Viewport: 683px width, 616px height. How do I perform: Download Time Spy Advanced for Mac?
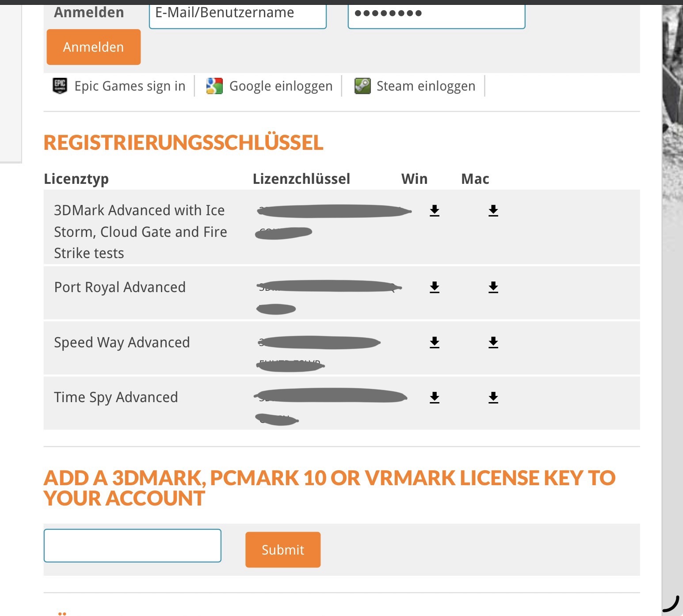click(x=493, y=398)
